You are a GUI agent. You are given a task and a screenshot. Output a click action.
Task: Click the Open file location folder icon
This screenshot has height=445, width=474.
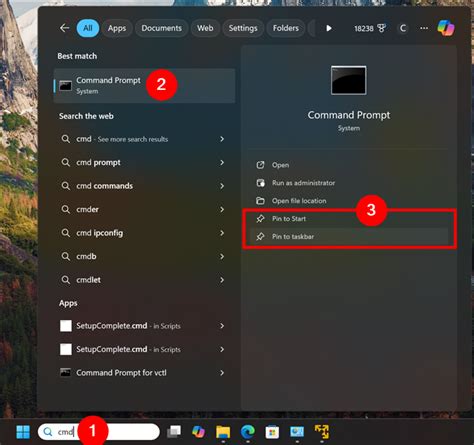tap(260, 201)
